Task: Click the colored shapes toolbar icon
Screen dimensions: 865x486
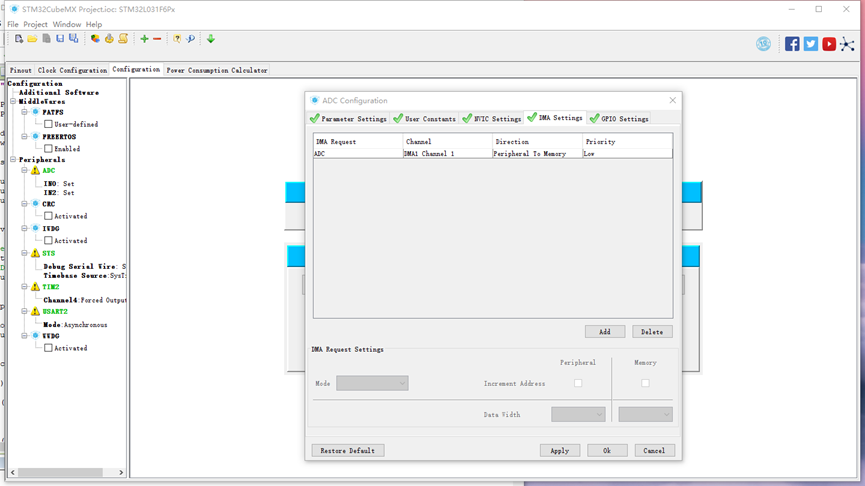Action: (x=95, y=39)
